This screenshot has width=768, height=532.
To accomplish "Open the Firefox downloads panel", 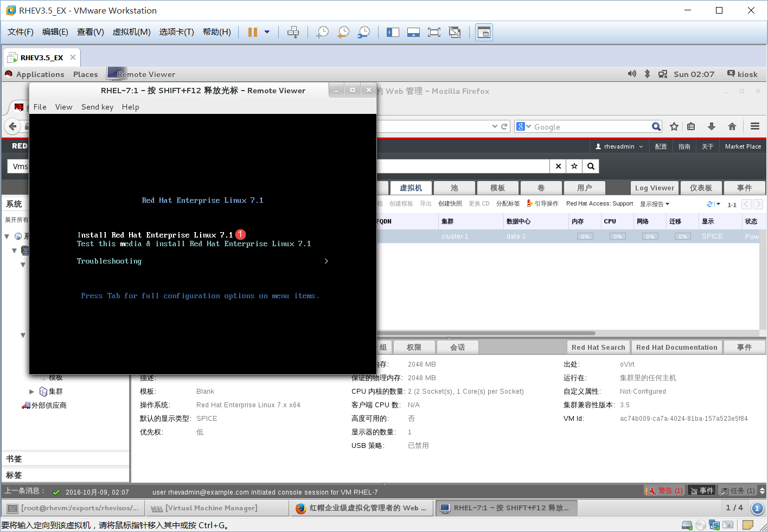I will click(712, 126).
